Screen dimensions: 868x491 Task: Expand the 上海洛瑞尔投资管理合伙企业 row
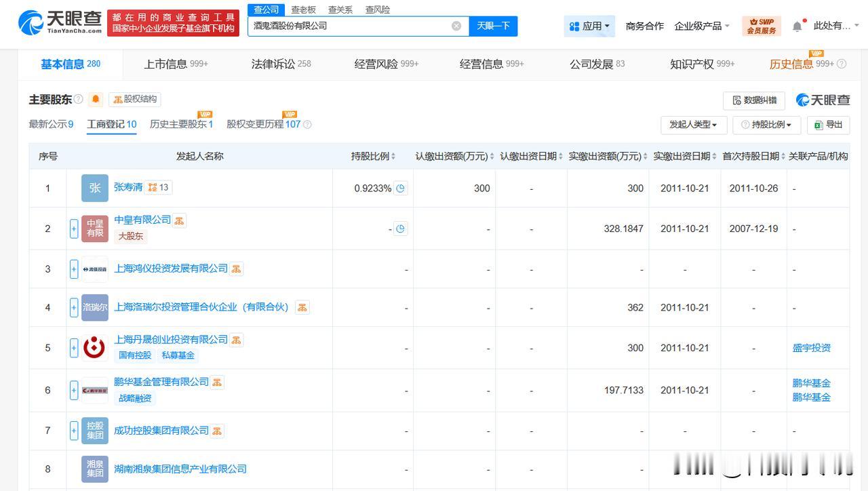[74, 307]
